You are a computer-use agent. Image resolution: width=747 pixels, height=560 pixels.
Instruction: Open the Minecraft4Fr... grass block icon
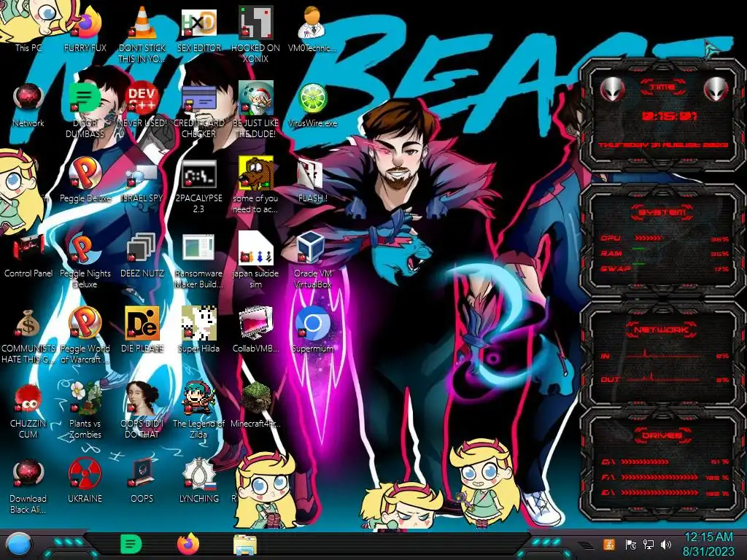pyautogui.click(x=256, y=405)
